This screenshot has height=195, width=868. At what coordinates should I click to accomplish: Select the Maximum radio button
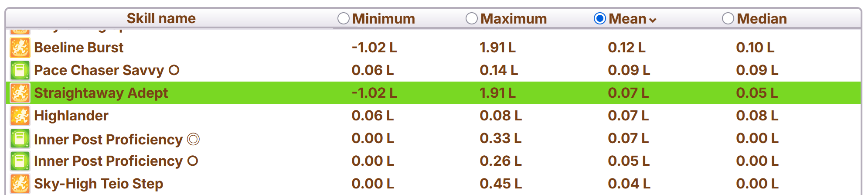(472, 18)
